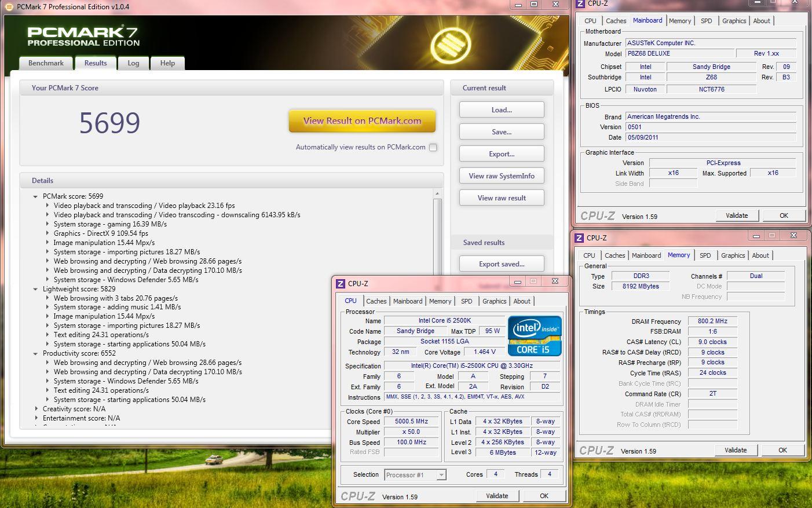Click the Threads count field
This screenshot has width=812, height=508.
(549, 474)
